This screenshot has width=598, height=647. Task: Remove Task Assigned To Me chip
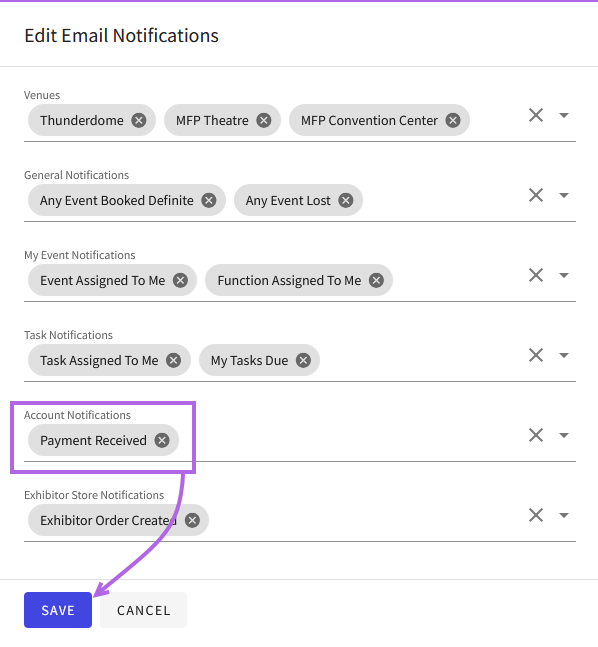pos(174,361)
